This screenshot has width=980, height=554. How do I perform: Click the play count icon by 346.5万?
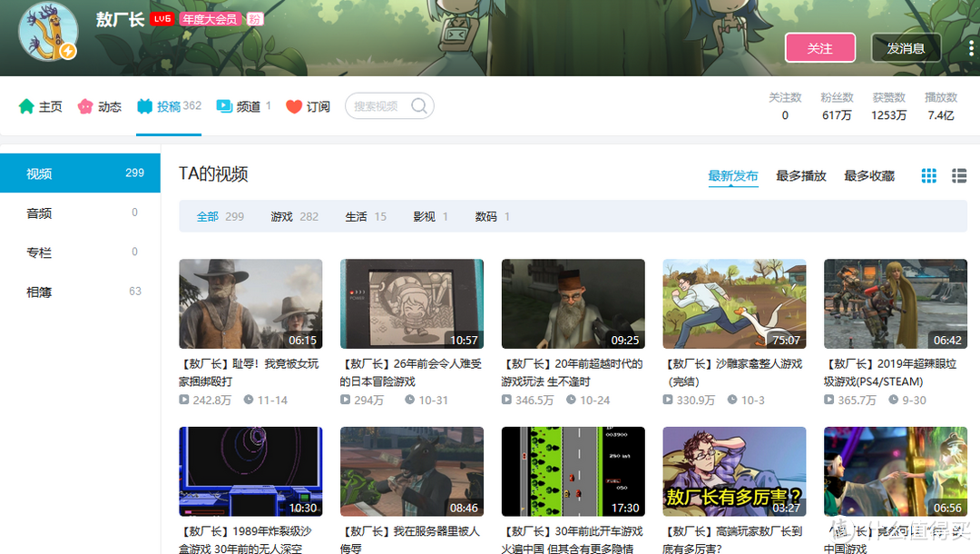click(507, 400)
